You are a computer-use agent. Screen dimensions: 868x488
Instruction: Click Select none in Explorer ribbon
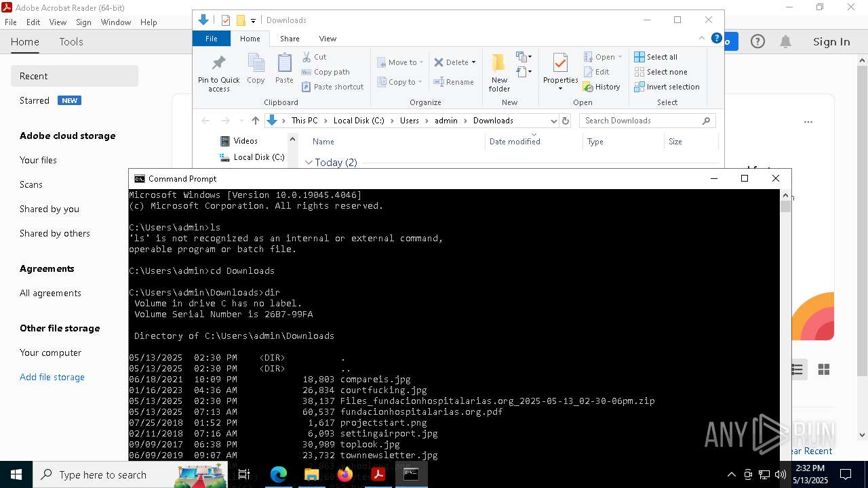point(661,72)
